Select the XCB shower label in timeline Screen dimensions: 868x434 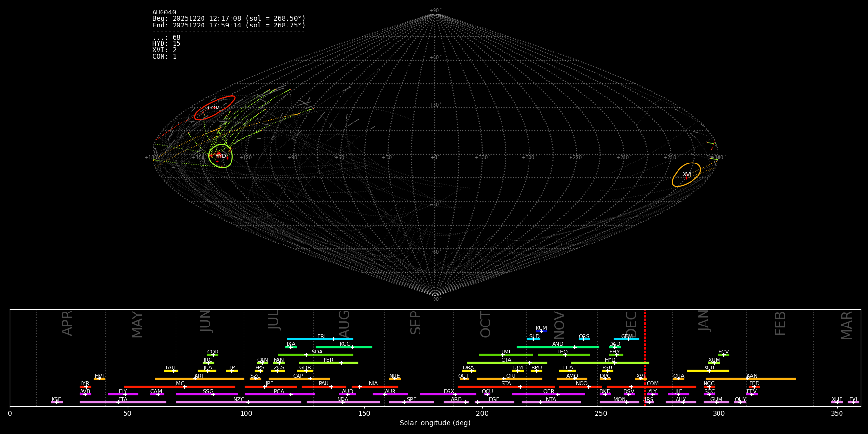pyautogui.click(x=709, y=368)
